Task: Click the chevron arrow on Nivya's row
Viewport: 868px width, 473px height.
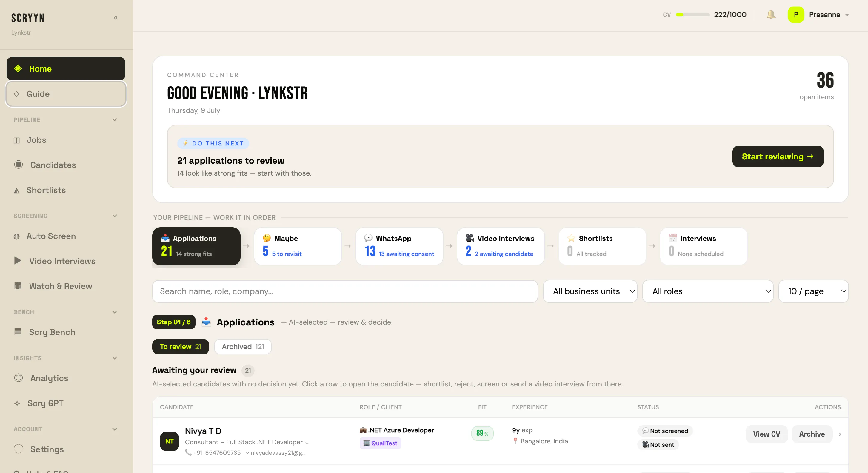Action: (x=840, y=434)
